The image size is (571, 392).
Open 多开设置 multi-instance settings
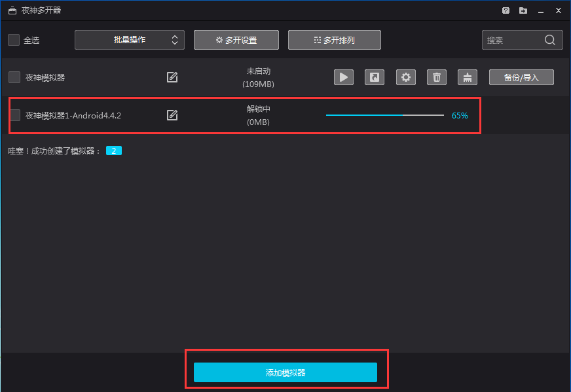pos(236,39)
